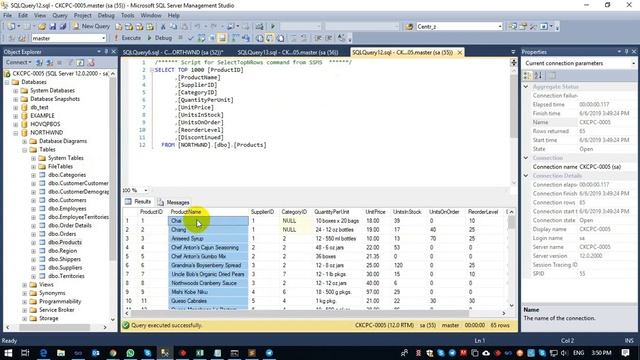This screenshot has width=640, height=360.
Task: Switch to SQLQuery6.sql tab
Action: pyautogui.click(x=173, y=52)
